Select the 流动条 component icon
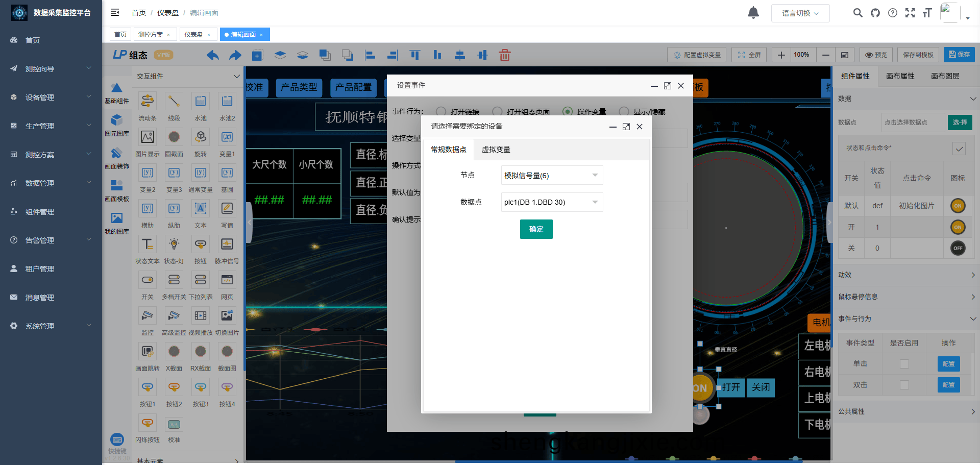The image size is (980, 465). tap(148, 102)
